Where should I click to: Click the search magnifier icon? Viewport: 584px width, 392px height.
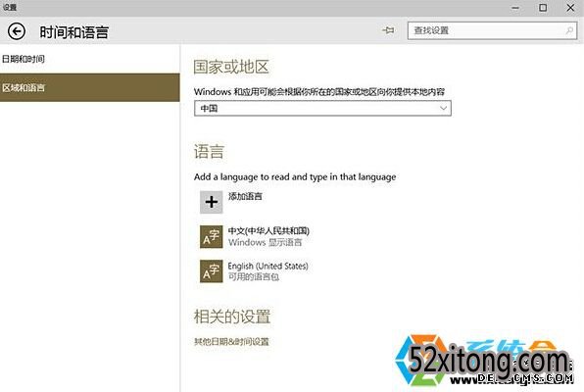point(569,30)
